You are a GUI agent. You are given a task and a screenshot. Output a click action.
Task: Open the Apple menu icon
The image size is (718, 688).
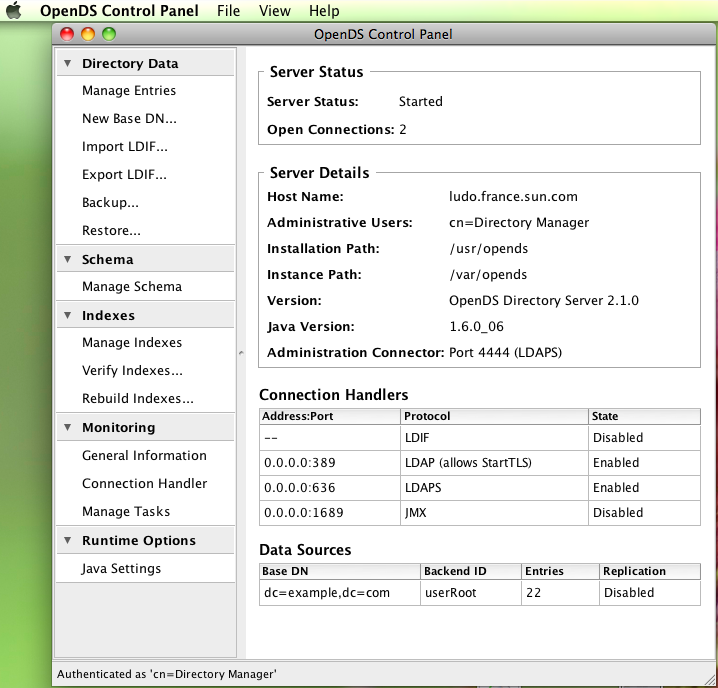click(x=14, y=11)
